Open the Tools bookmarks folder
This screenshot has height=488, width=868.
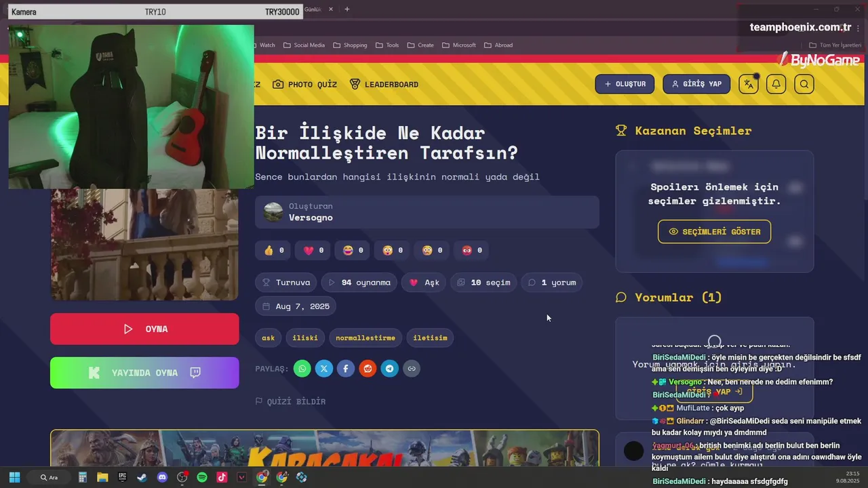coord(387,45)
